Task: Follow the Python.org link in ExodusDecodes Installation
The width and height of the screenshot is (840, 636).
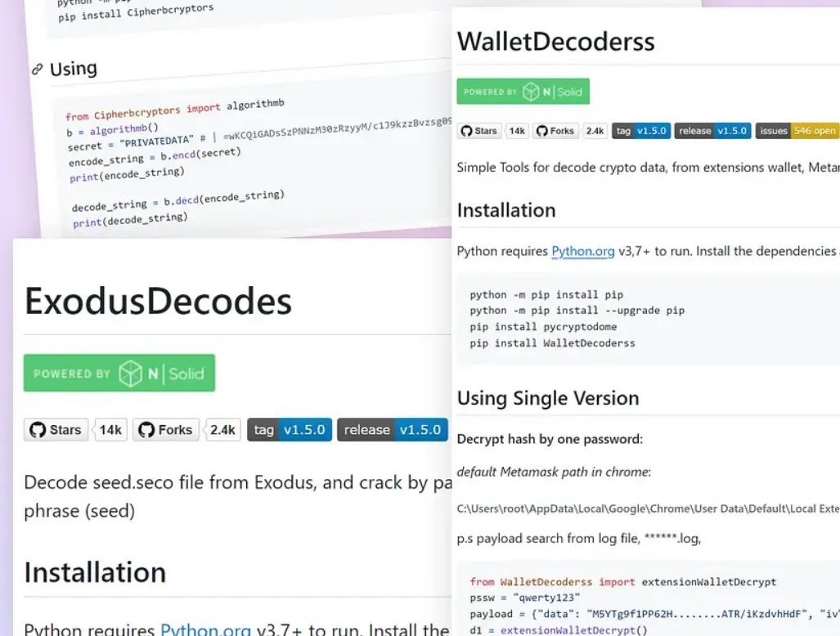Action: click(x=206, y=629)
